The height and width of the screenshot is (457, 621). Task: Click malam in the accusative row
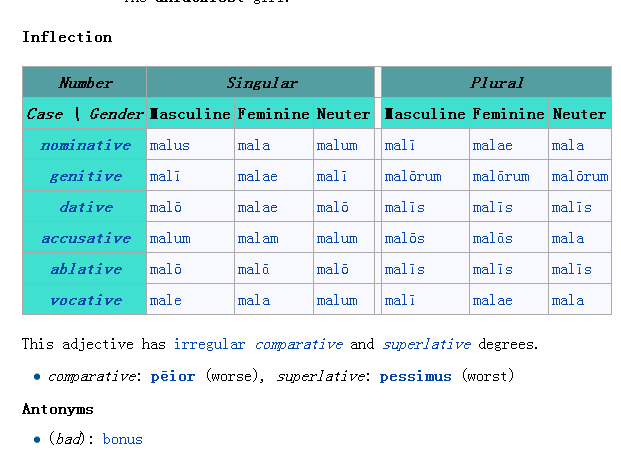point(258,238)
